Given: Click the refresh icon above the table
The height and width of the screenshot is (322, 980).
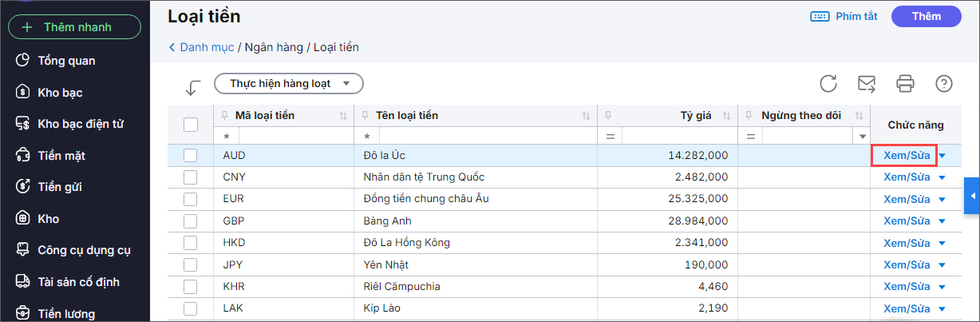Looking at the screenshot, I should (x=828, y=84).
